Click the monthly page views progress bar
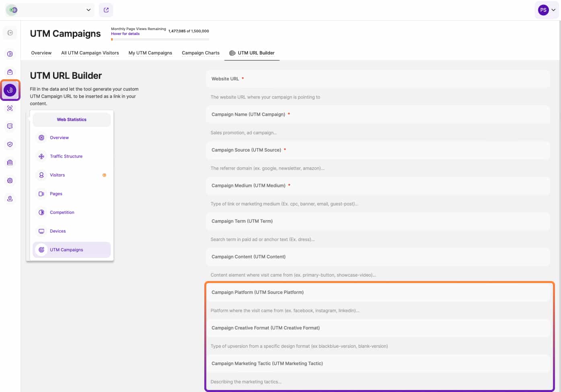 coord(160,39)
